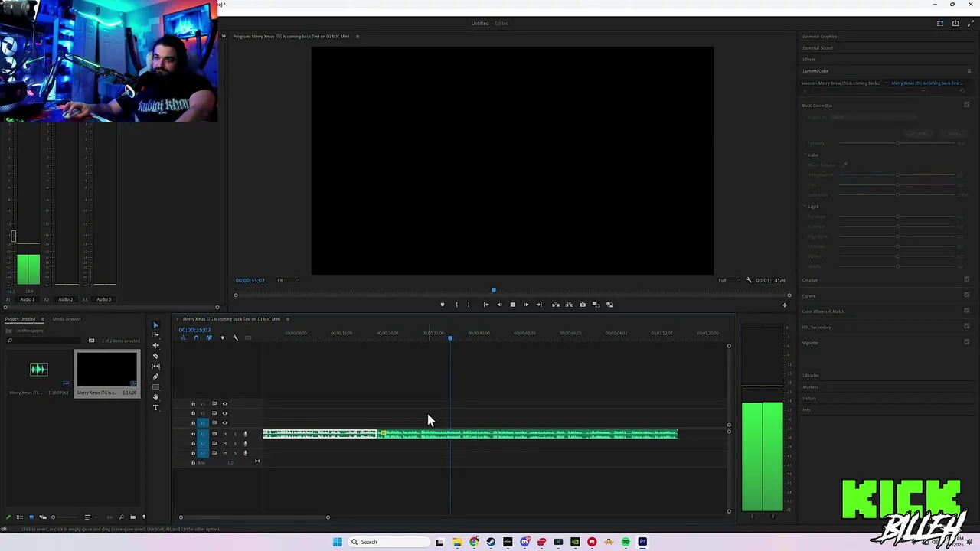Step back one frame
The image size is (980, 551).
tap(499, 305)
